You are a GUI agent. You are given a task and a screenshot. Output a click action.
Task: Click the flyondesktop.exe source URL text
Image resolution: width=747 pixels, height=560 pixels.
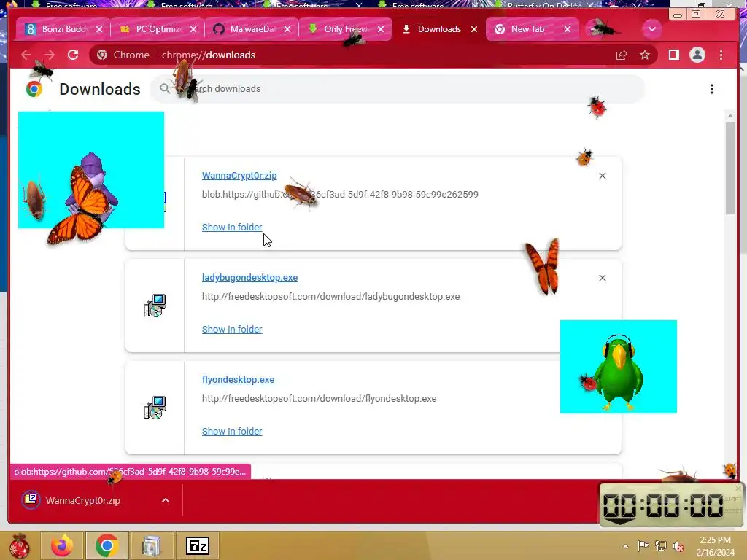[320, 399]
